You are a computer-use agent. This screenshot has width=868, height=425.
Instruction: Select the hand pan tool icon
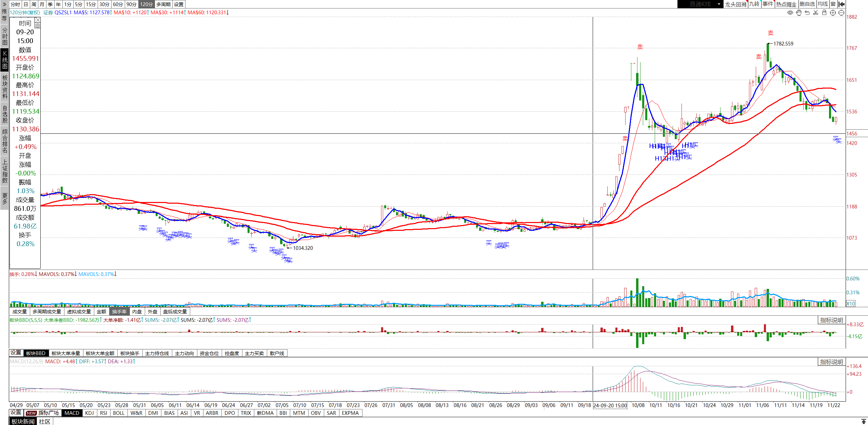[799, 13]
